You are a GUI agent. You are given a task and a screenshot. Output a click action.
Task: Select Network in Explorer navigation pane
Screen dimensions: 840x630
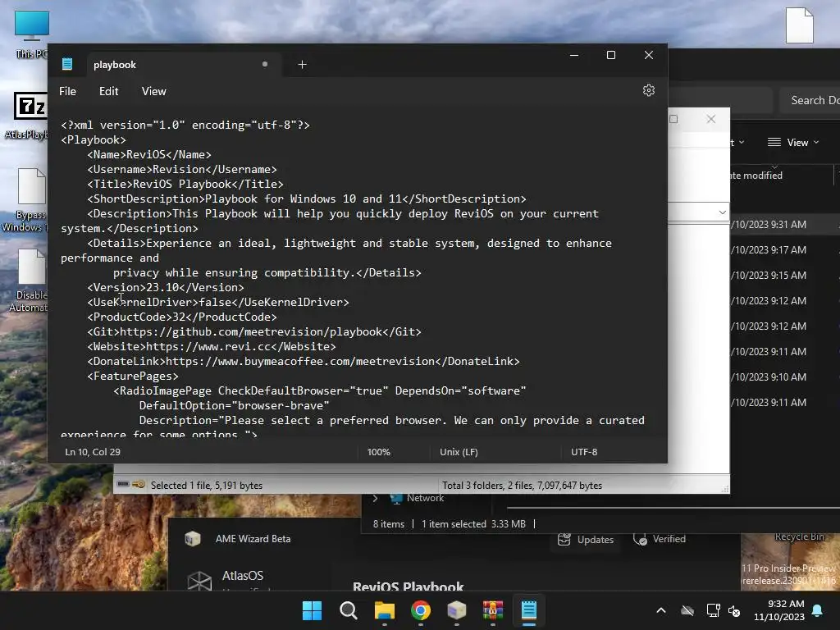(x=425, y=498)
